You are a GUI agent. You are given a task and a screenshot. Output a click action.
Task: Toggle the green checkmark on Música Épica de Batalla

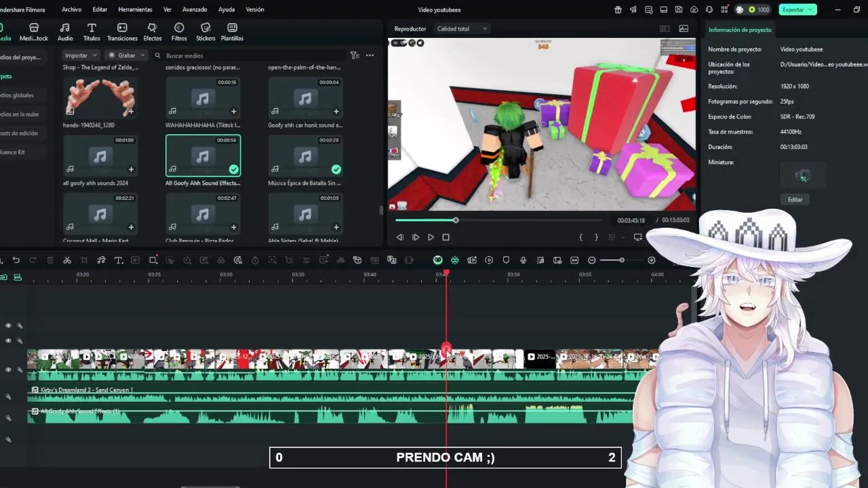(x=336, y=169)
